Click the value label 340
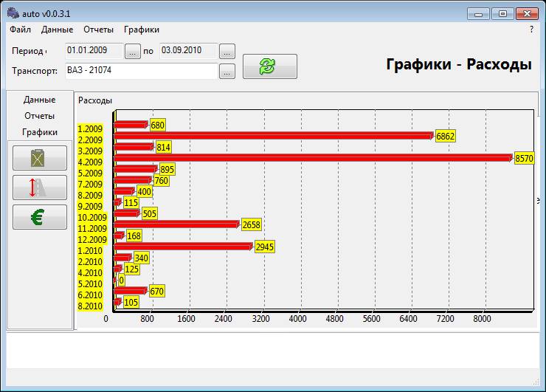The height and width of the screenshot is (392, 546). point(142,258)
